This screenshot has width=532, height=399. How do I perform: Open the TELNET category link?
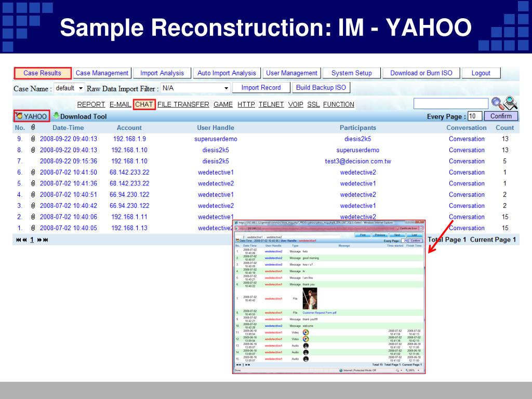pyautogui.click(x=271, y=104)
